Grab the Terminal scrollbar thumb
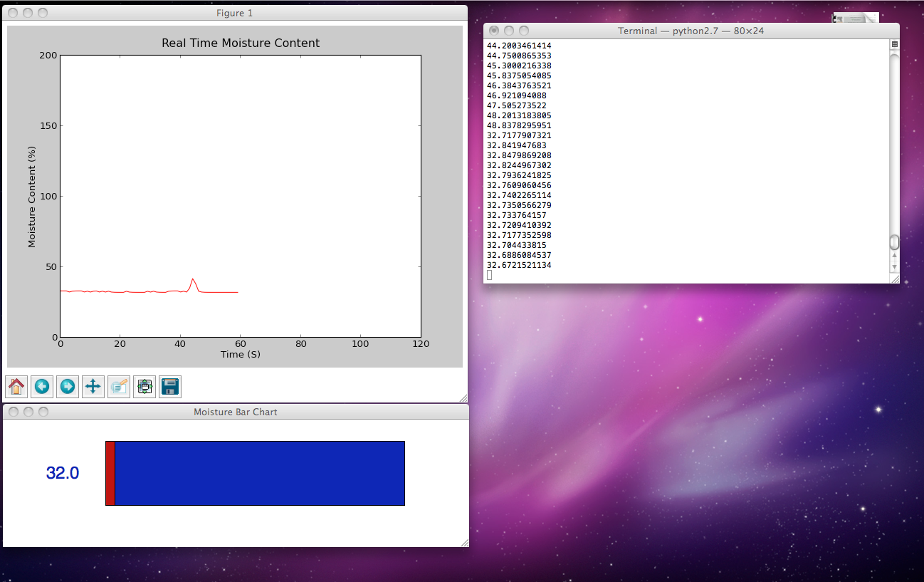Viewport: 924px width, 582px height. (x=894, y=242)
